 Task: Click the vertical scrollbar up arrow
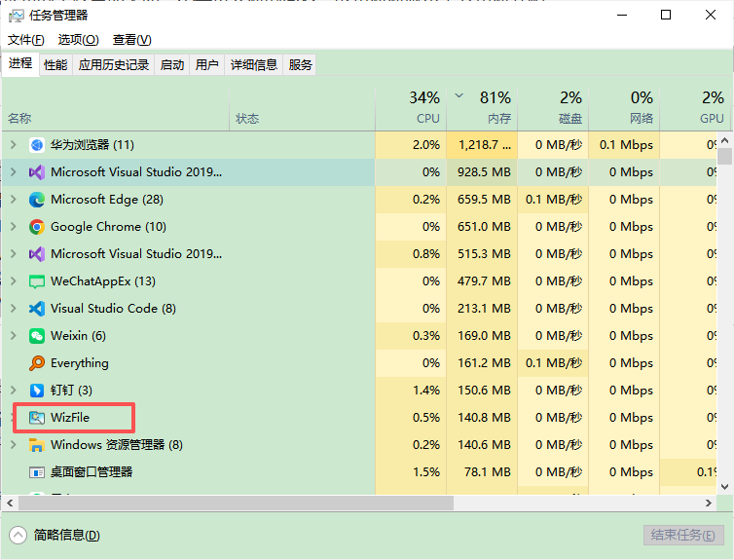click(x=724, y=140)
